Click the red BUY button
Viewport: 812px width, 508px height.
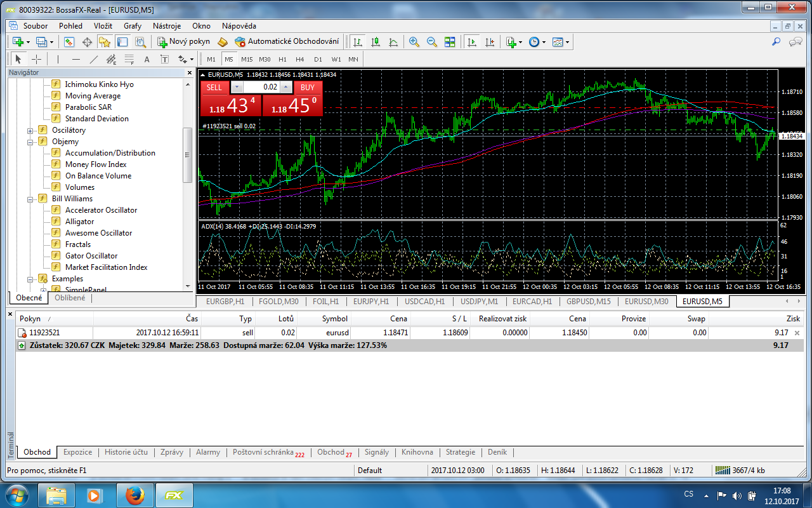click(308, 87)
